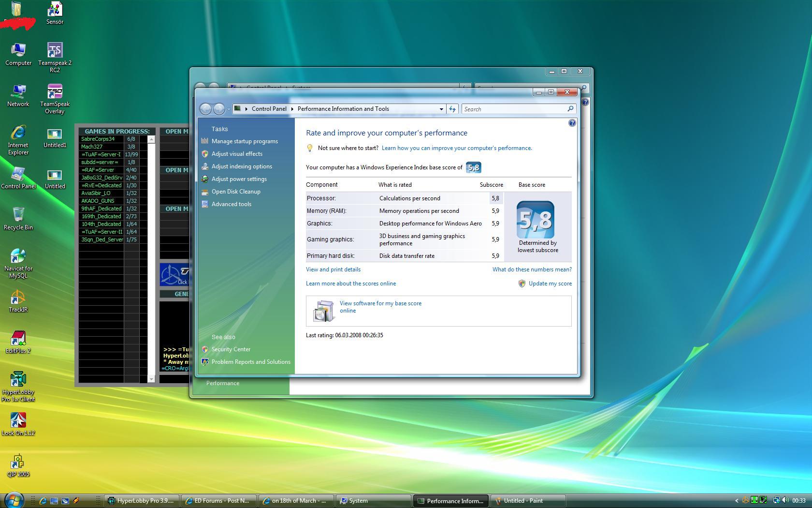
Task: Launch Navicat for MySQL shortcut
Action: tap(18, 263)
